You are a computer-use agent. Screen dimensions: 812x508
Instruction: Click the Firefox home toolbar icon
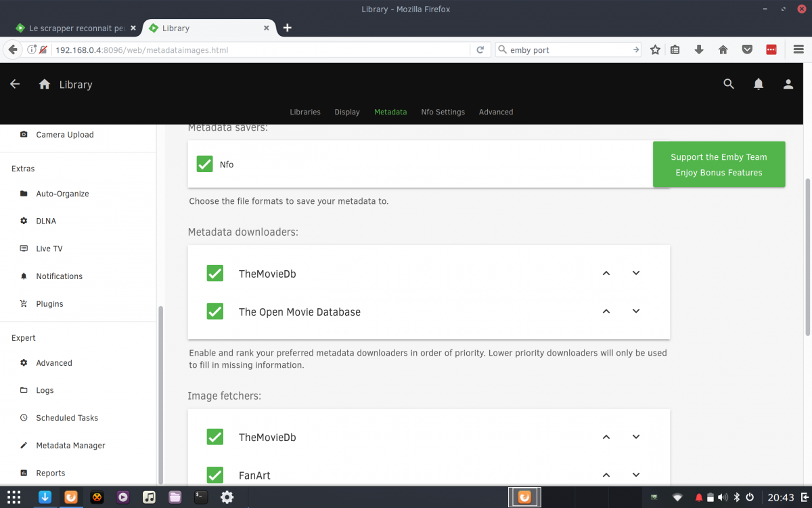(723, 49)
